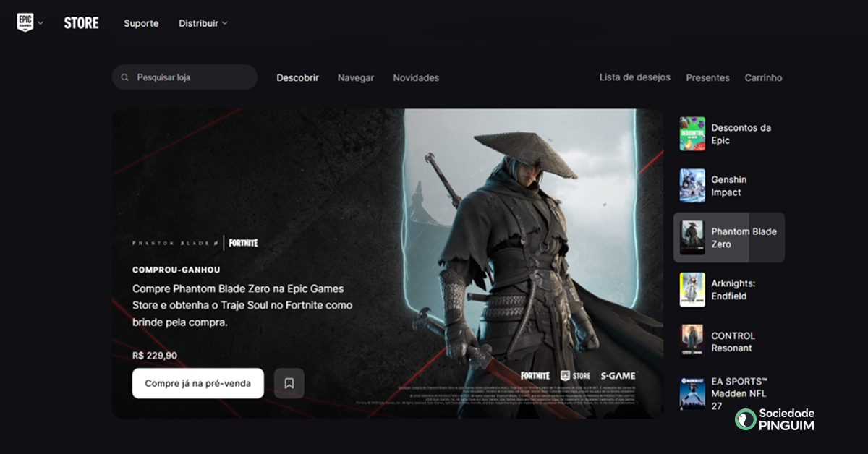
Task: Expand the Distribuir dropdown menu
Action: pos(203,23)
